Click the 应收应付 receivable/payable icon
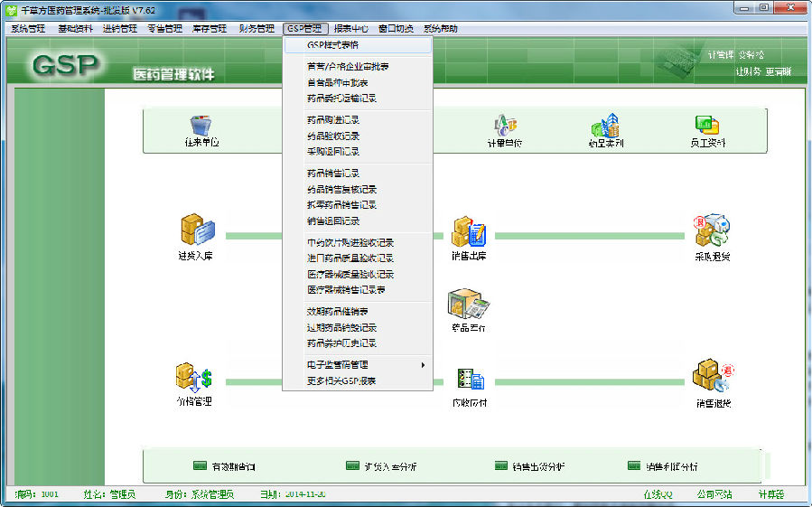 tap(470, 381)
